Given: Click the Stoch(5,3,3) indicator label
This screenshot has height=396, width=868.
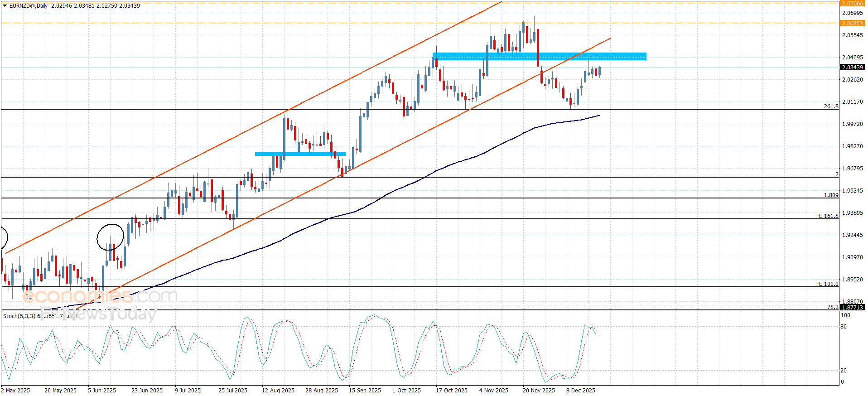Looking at the screenshot, I should click(x=19, y=316).
